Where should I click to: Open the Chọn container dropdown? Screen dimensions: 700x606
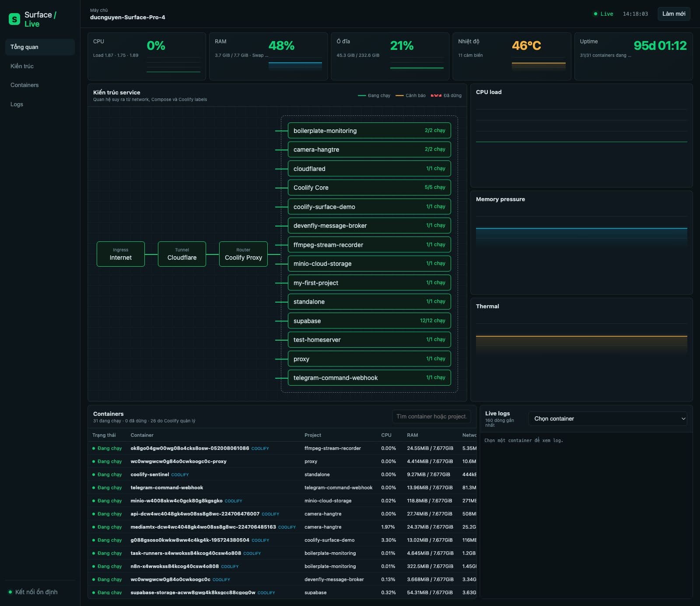(608, 418)
